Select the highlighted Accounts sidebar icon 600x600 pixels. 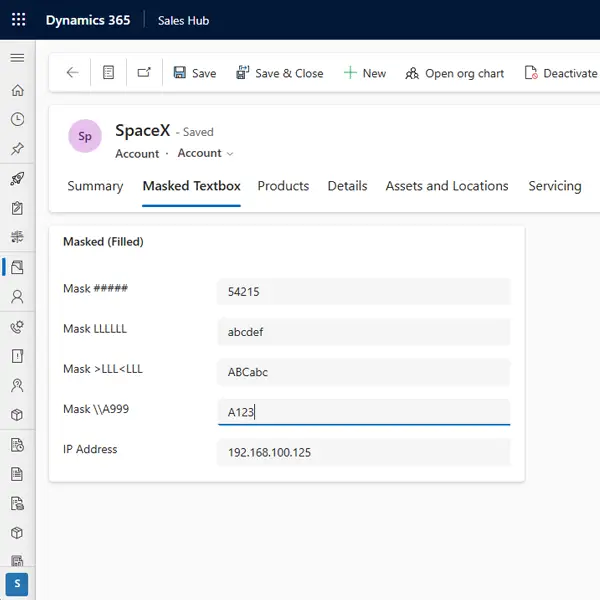click(17, 267)
